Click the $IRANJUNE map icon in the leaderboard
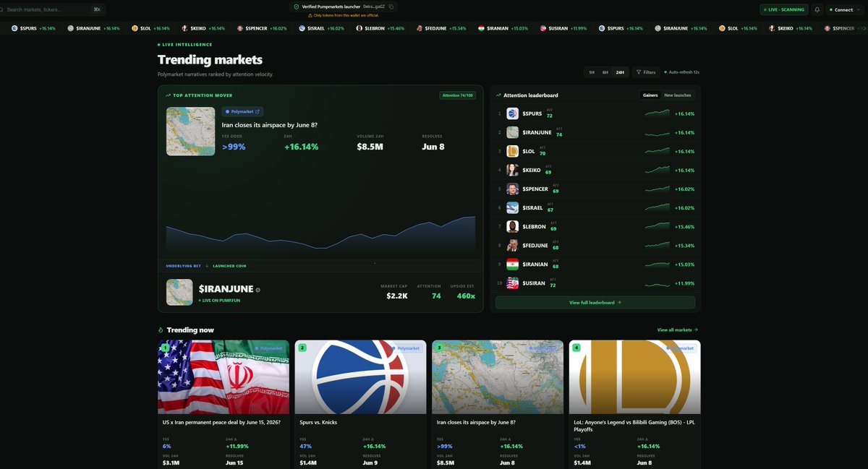The width and height of the screenshot is (868, 469). (x=512, y=132)
